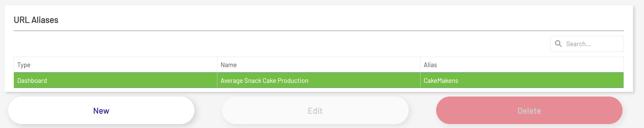This screenshot has height=128, width=644.
Task: Click the word 'Dashboard' in the table
Action: [x=32, y=81]
